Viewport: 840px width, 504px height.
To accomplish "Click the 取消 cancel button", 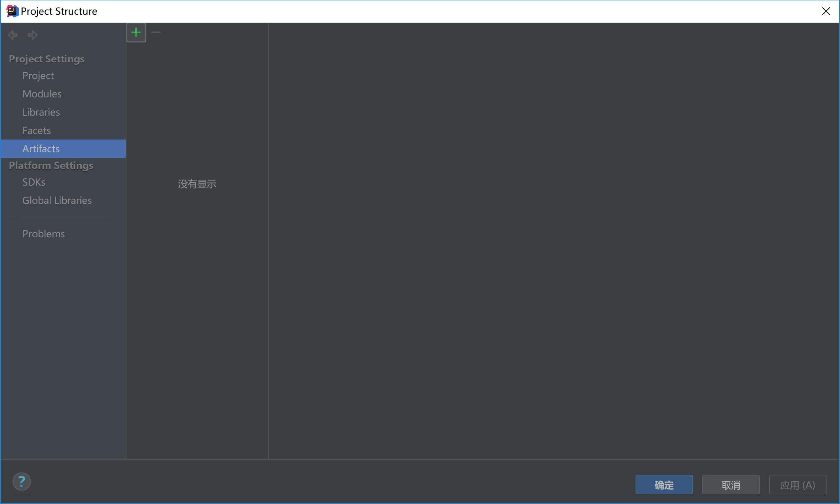I will (x=730, y=485).
